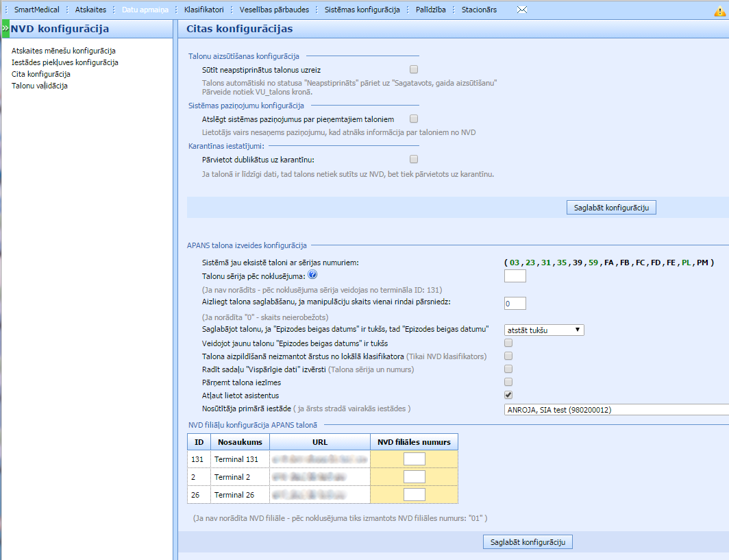This screenshot has width=729, height=560.
Task: Click the bottom Saglabāt konfigurāciju button
Action: pos(528,542)
